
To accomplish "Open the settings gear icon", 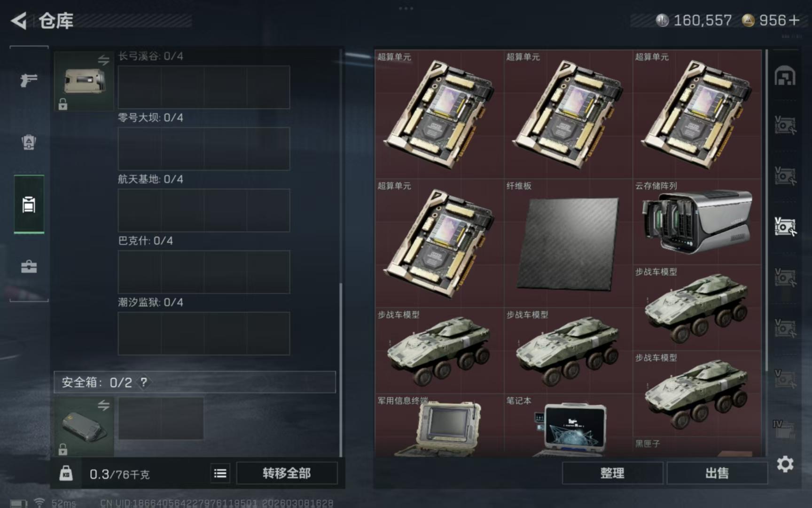I will pos(785,464).
